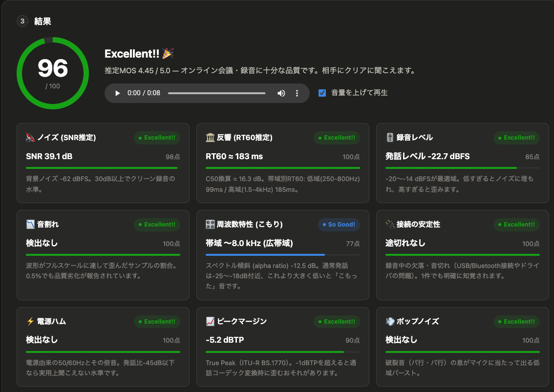This screenshot has width=554, height=392.
Task: Click the 周波数特性 control knobs icon
Action: pos(210,224)
